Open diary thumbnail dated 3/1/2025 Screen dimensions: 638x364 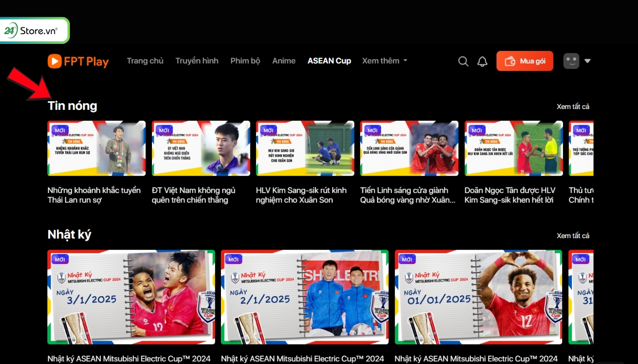point(131,297)
